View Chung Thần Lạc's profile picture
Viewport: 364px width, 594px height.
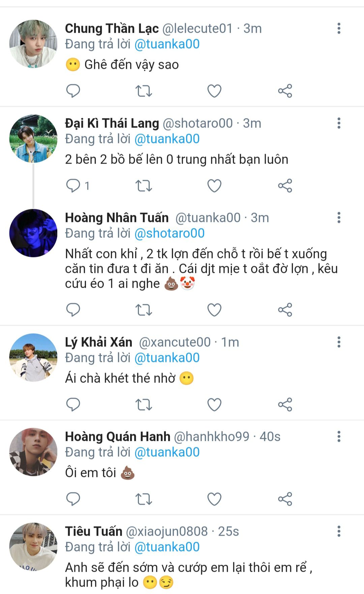tap(33, 44)
